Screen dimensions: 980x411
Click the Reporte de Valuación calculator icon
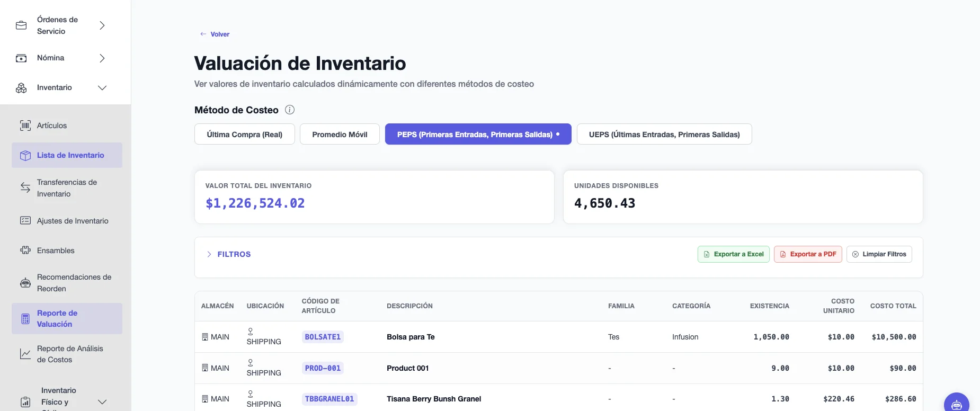(25, 319)
